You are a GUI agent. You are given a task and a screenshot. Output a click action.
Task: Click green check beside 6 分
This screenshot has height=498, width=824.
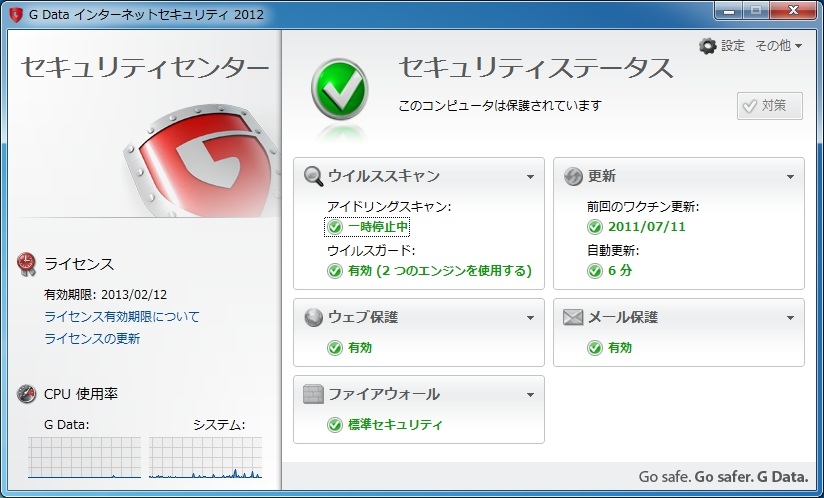594,271
